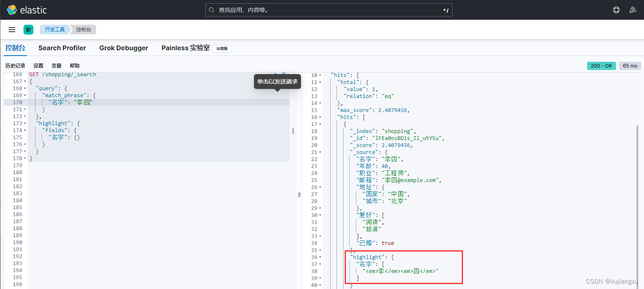644x289 pixels.
Task: Open the space selector avatar 默
Action: click(x=28, y=30)
